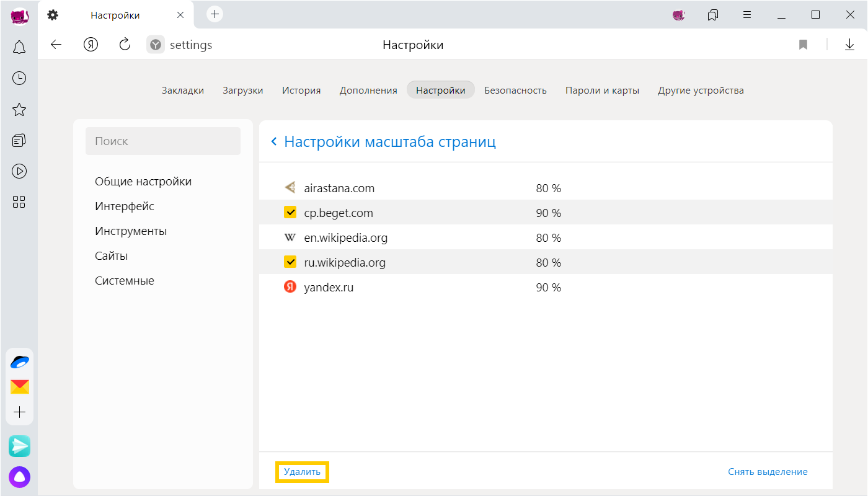Open Инструменты settings section
Image resolution: width=868 pixels, height=496 pixels.
(x=131, y=231)
